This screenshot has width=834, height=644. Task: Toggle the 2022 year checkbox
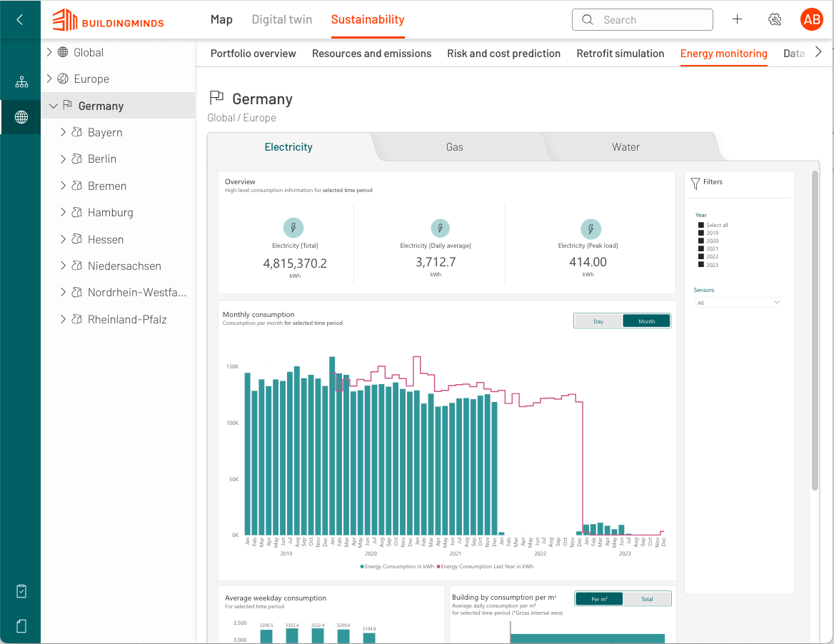point(701,256)
